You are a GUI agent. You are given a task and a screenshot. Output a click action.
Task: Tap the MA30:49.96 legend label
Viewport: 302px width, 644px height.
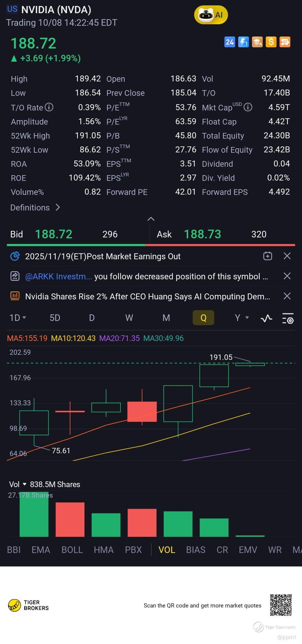click(164, 338)
